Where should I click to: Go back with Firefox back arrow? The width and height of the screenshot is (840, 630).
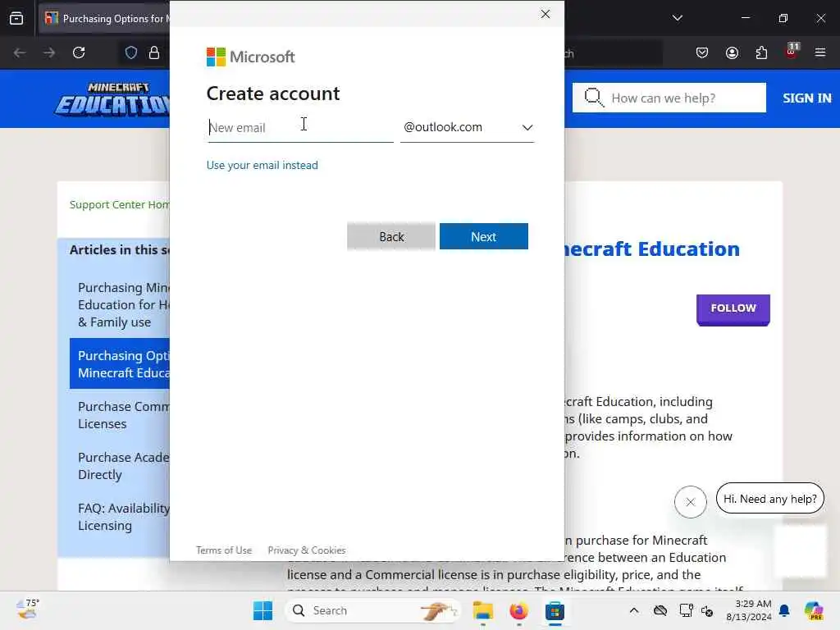(x=20, y=52)
